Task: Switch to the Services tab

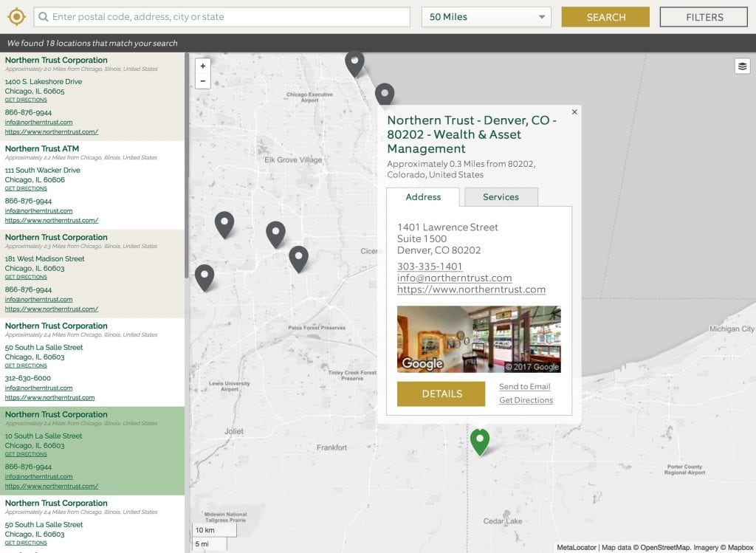Action: 501,197
